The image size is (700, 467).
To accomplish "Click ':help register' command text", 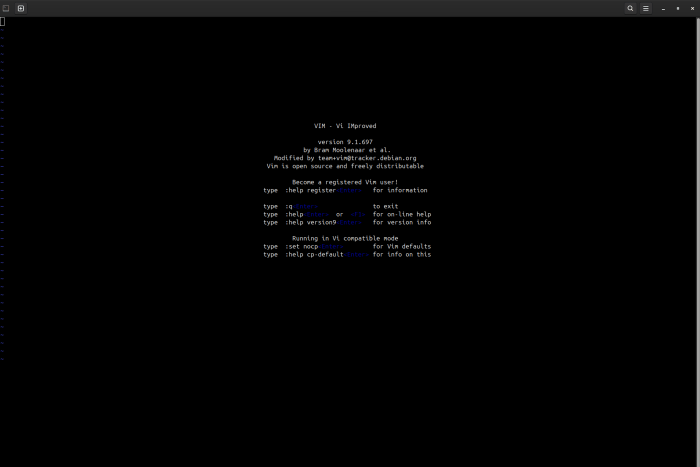I will click(x=310, y=190).
